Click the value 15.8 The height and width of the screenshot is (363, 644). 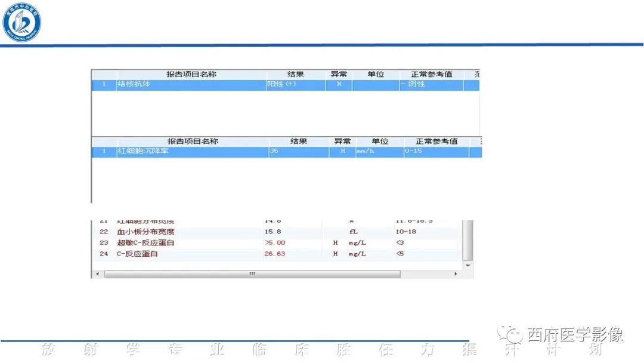click(x=273, y=232)
